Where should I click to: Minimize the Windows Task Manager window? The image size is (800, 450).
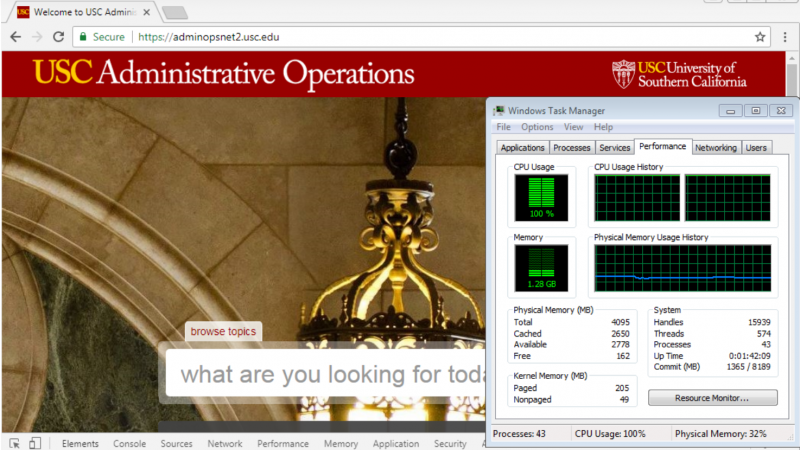(730, 110)
